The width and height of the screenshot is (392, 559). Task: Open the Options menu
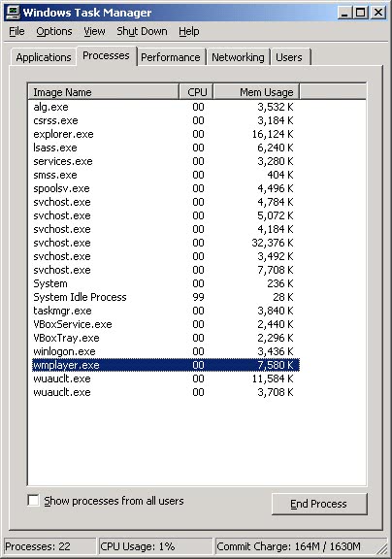(54, 31)
